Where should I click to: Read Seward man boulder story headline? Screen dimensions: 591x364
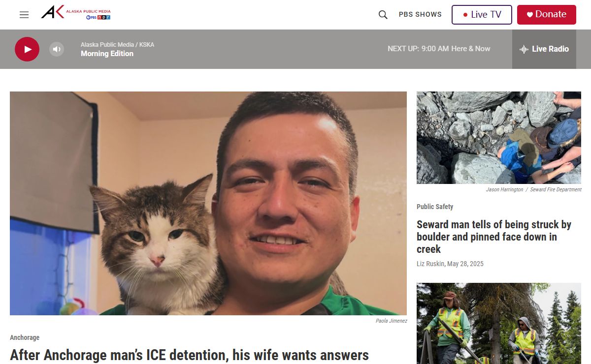(494, 237)
